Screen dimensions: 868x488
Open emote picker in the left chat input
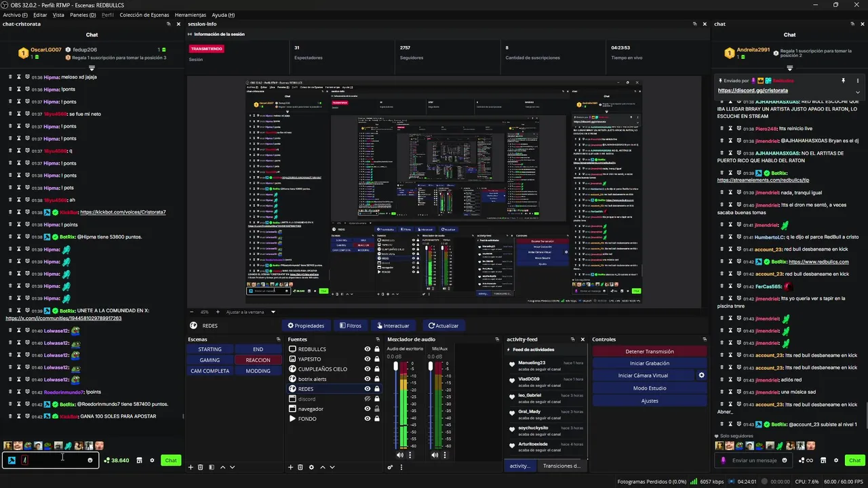pos(90,460)
